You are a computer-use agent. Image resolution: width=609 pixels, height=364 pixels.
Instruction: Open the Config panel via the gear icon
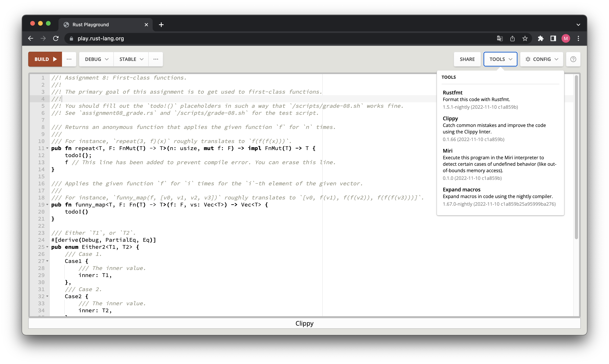tap(528, 59)
